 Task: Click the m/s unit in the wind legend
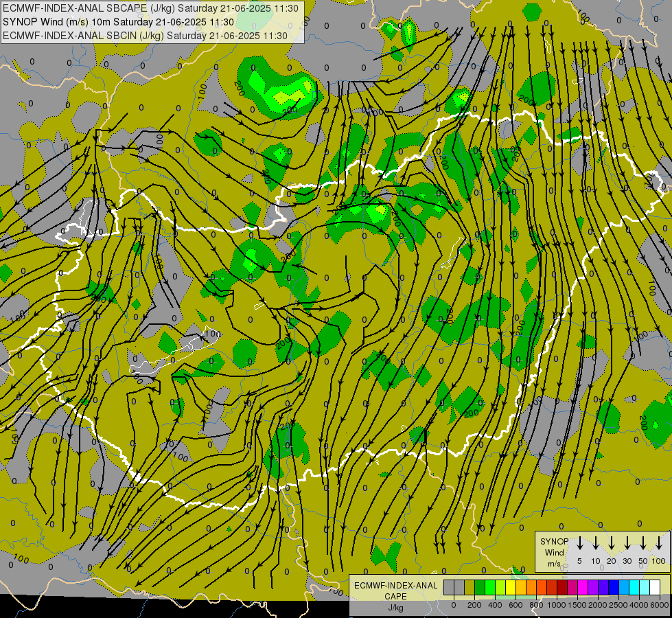click(555, 564)
